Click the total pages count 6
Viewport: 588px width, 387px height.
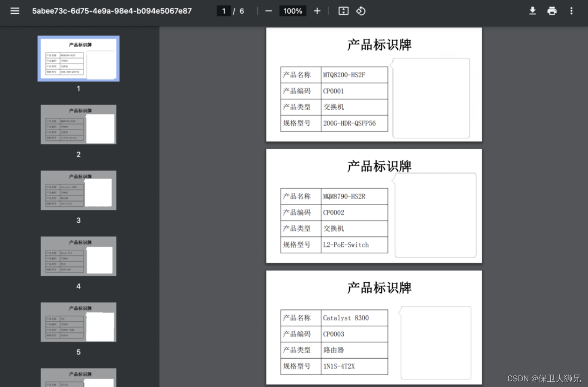(242, 11)
